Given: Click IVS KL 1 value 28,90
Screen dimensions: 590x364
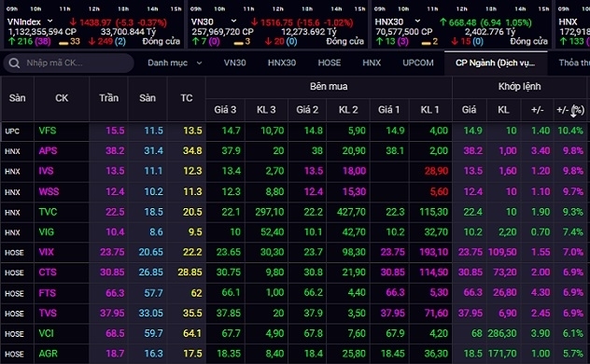Looking at the screenshot, I should click(x=437, y=171).
